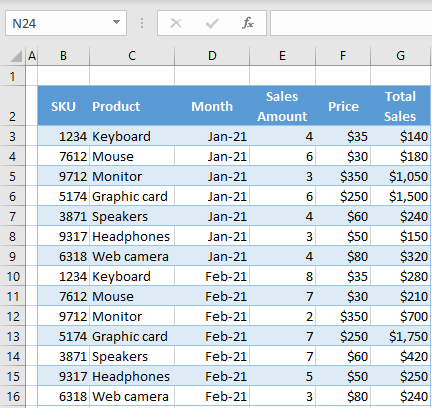The height and width of the screenshot is (408, 432).
Task: Select the $700 total sales cell
Action: [400, 316]
